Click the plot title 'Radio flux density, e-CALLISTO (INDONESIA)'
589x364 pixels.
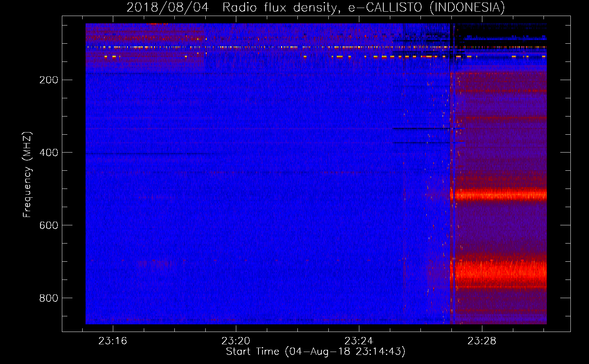pyautogui.click(x=364, y=8)
